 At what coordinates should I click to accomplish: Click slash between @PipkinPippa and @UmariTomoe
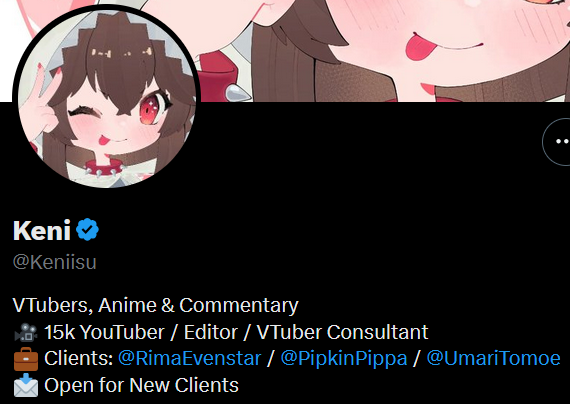tap(417, 359)
